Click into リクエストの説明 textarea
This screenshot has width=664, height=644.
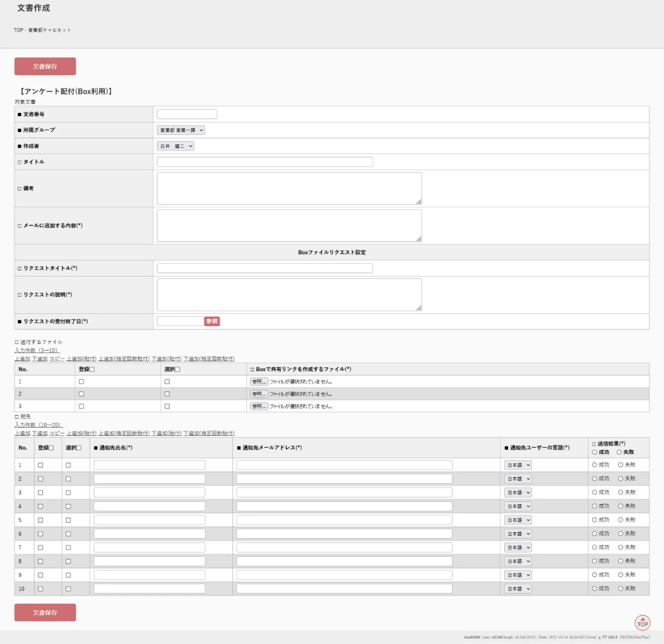tap(289, 295)
